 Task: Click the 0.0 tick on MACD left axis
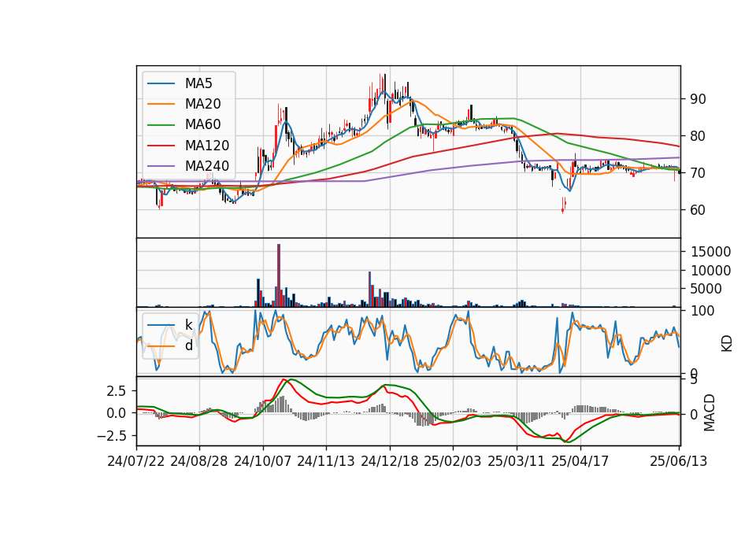point(117,413)
